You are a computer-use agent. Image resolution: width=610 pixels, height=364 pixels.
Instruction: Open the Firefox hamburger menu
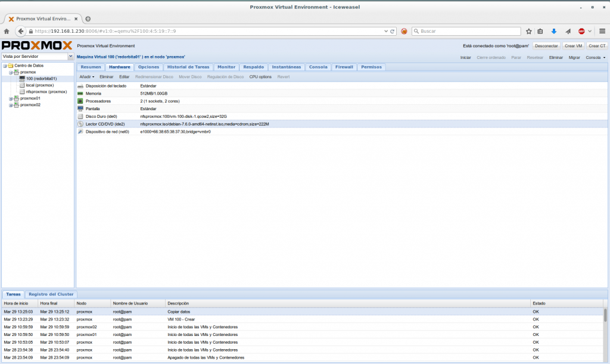(602, 31)
